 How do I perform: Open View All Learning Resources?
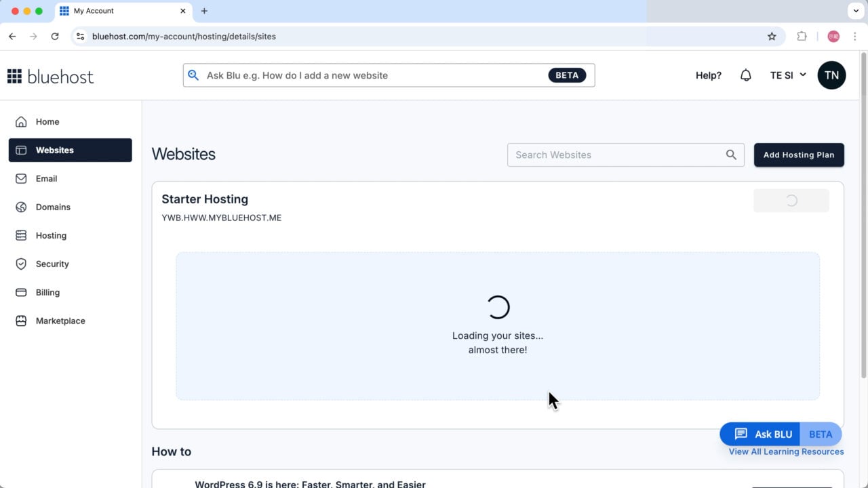pos(785,451)
